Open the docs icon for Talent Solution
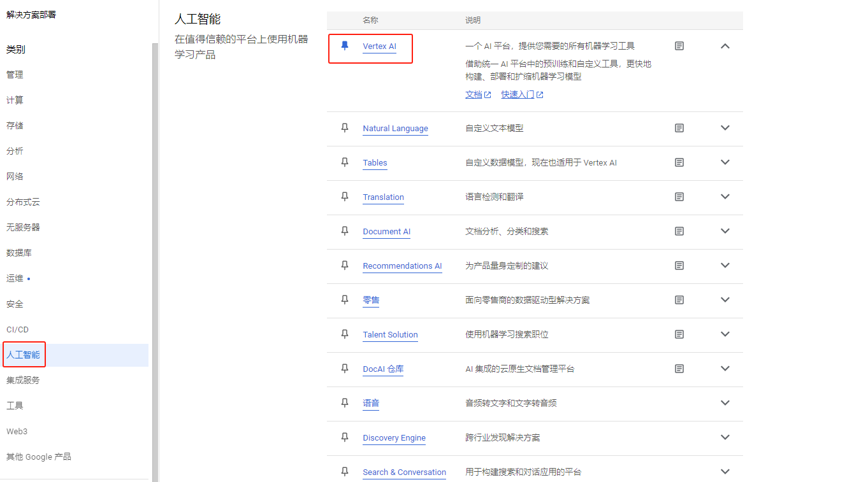 [x=679, y=334]
